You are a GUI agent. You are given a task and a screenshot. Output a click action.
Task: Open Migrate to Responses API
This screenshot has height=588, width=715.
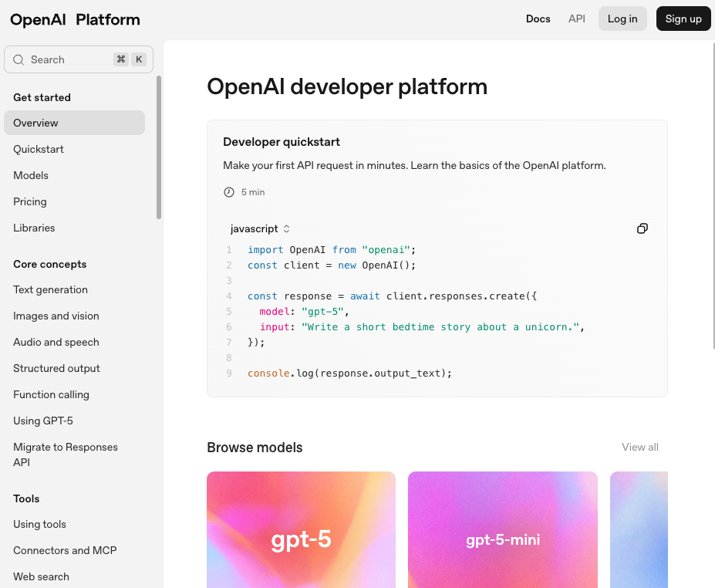tap(66, 455)
